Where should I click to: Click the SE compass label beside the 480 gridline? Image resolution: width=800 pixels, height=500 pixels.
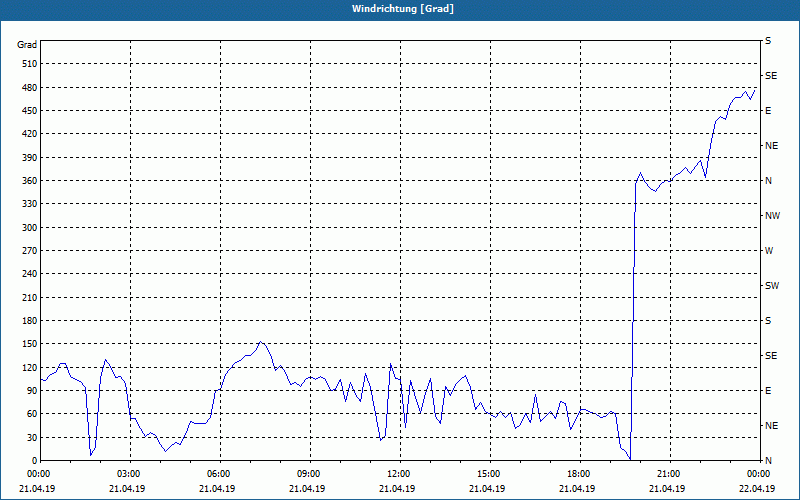click(x=771, y=76)
